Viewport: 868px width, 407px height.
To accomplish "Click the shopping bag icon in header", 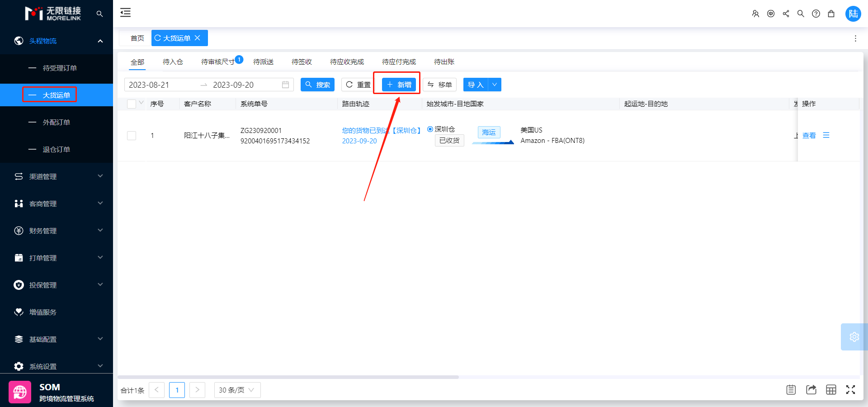I will click(x=831, y=14).
